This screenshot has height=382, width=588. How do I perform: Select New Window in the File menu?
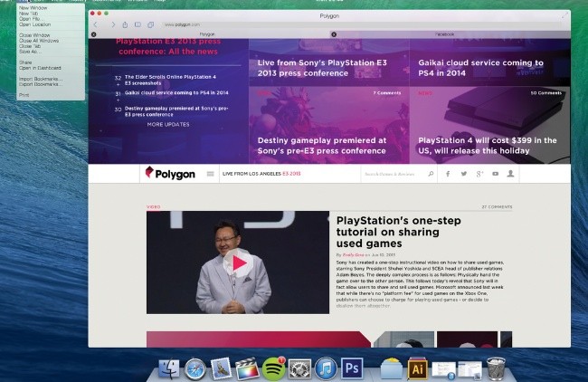click(33, 7)
